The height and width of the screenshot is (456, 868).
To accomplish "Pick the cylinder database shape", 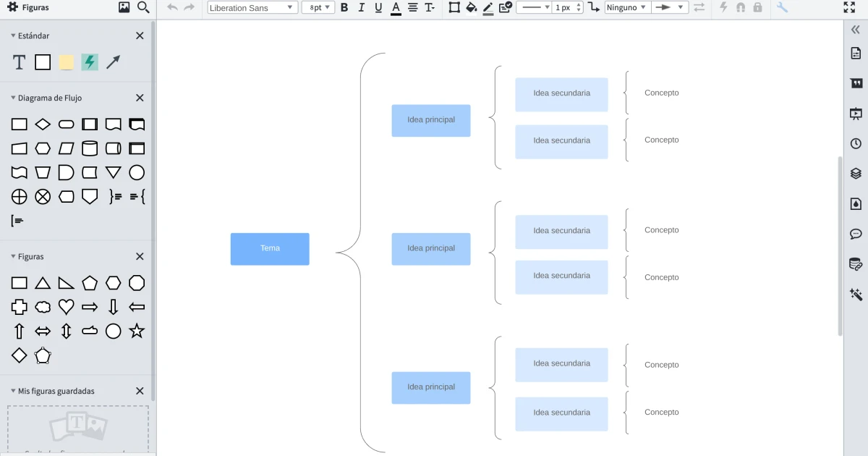I will (90, 148).
